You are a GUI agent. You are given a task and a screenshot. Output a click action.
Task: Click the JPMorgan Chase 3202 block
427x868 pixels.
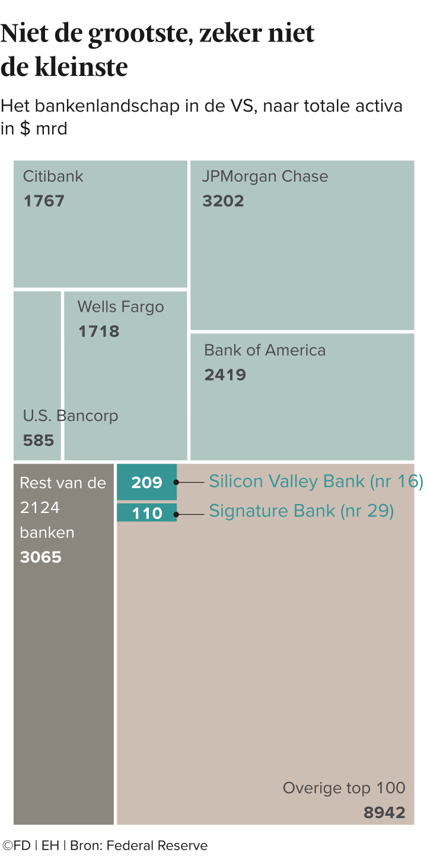click(302, 245)
